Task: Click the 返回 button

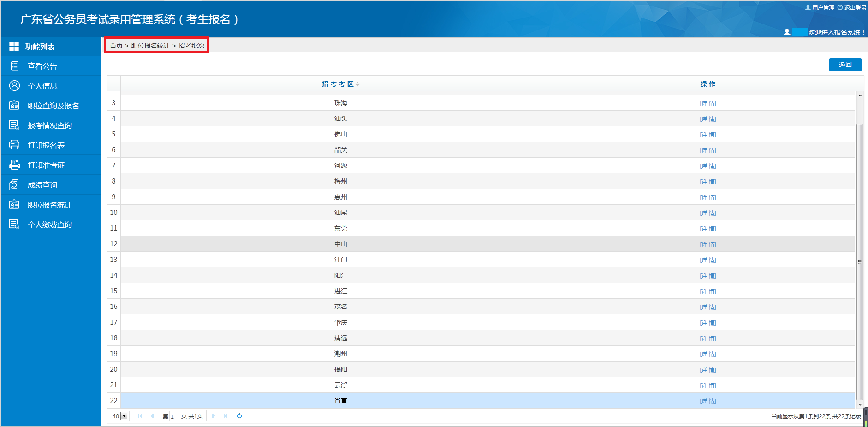Action: pos(845,65)
